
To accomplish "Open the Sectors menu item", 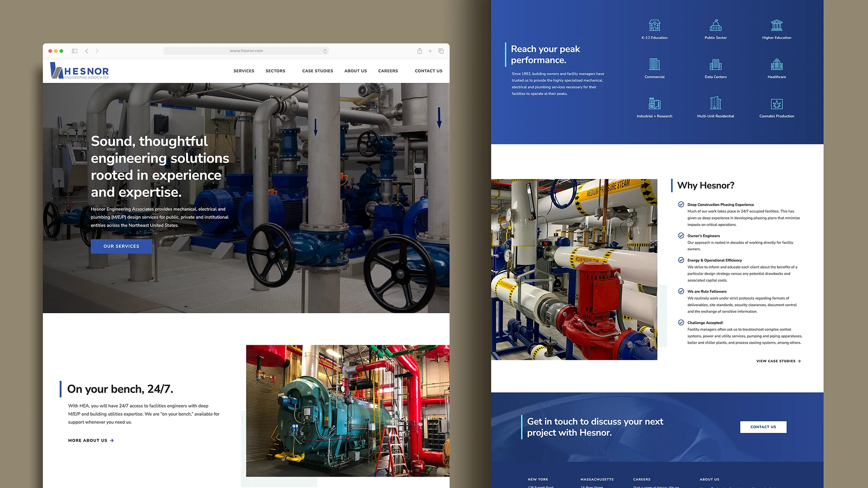I will 276,71.
